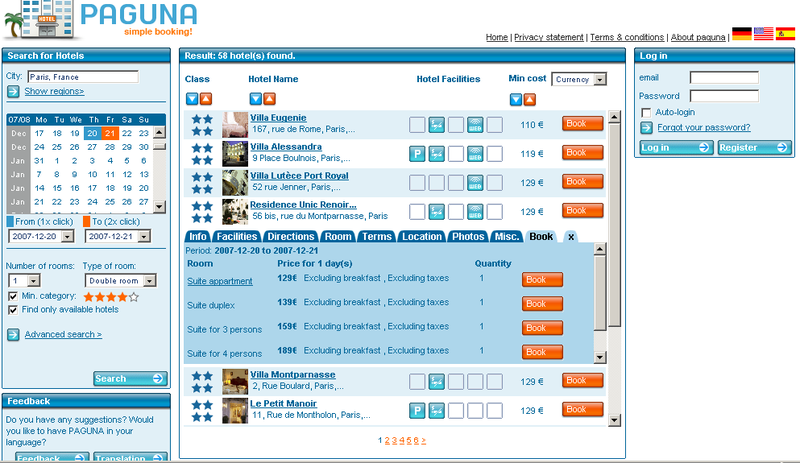Sort Hotel Name with blue down arrow
800x463 pixels.
(x=255, y=98)
